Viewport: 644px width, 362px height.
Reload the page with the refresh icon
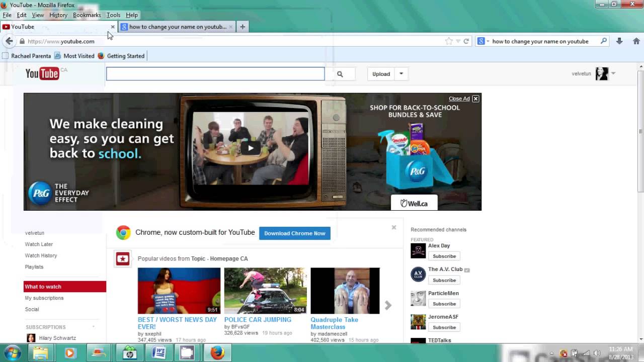466,41
